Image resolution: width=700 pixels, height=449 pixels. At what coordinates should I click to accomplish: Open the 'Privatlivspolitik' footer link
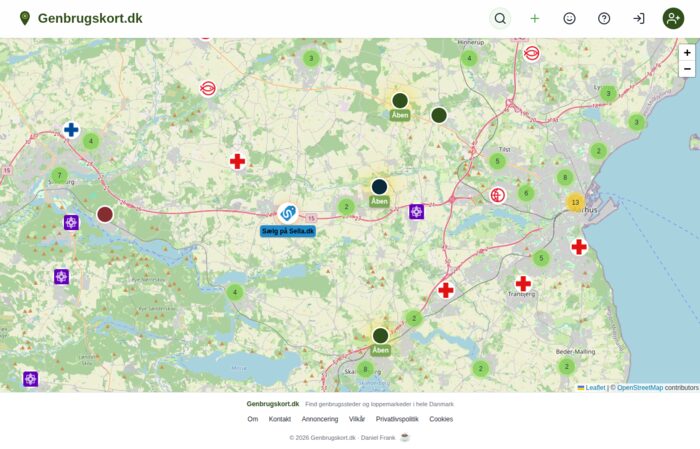tap(397, 419)
